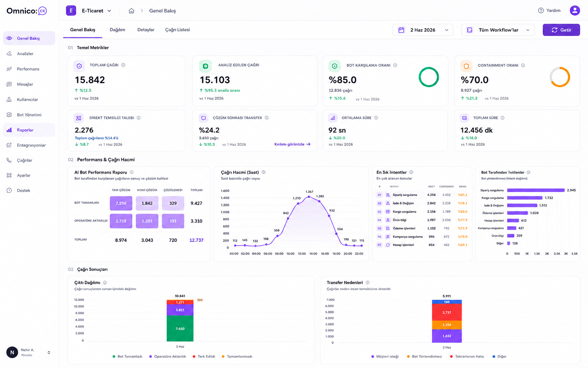This screenshot has width=588, height=368.
Task: Click the Sipariş sorgulama bar in chart
Action: pyautogui.click(x=536, y=190)
